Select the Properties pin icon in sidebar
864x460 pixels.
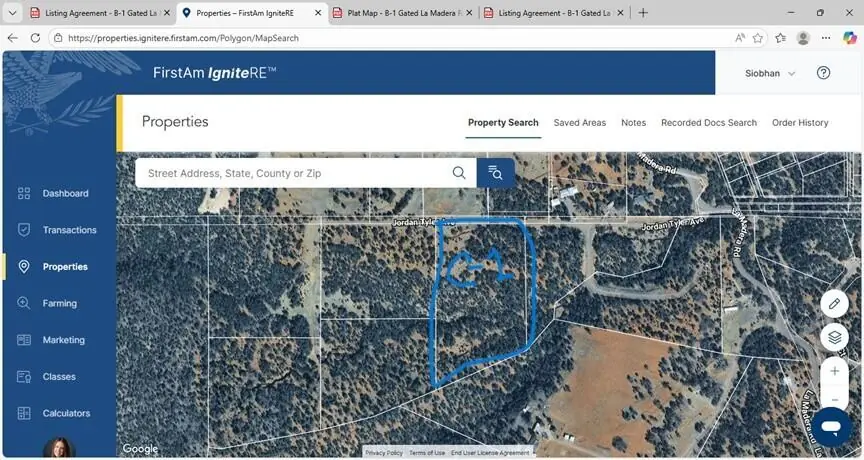tap(24, 267)
